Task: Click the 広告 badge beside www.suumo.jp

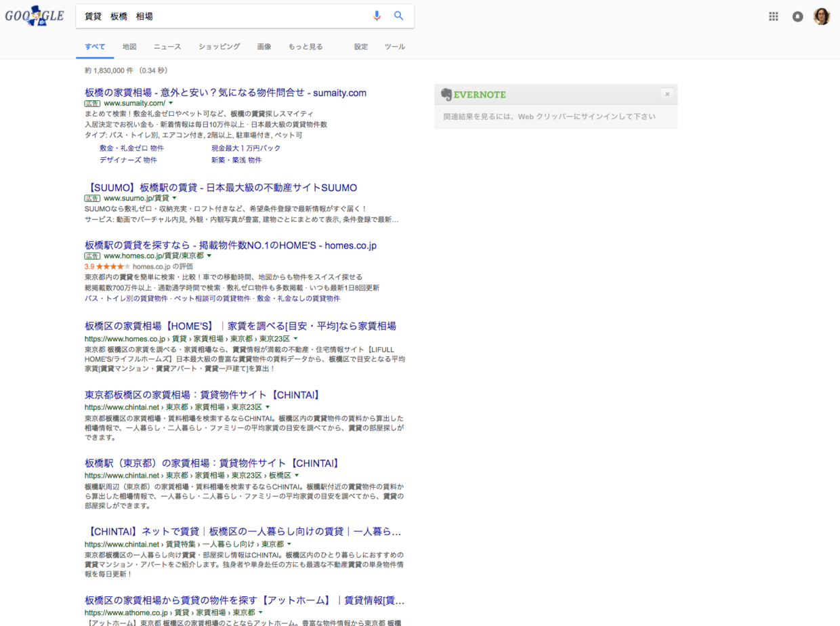Action: (93, 198)
